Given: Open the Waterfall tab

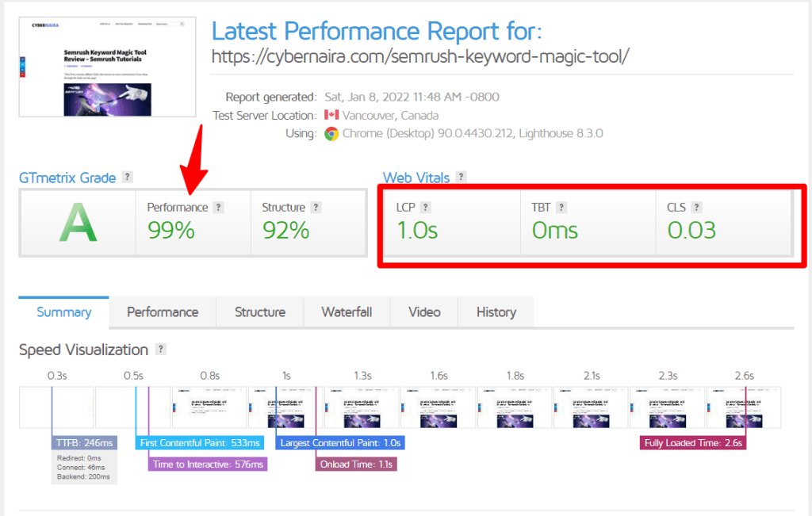Looking at the screenshot, I should click(x=347, y=312).
